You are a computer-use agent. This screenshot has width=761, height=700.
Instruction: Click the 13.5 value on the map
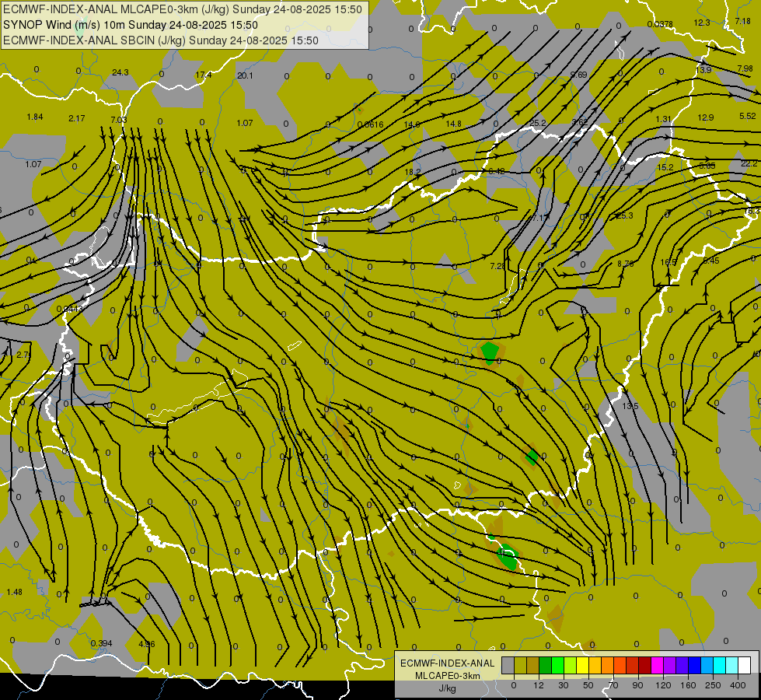(x=630, y=406)
